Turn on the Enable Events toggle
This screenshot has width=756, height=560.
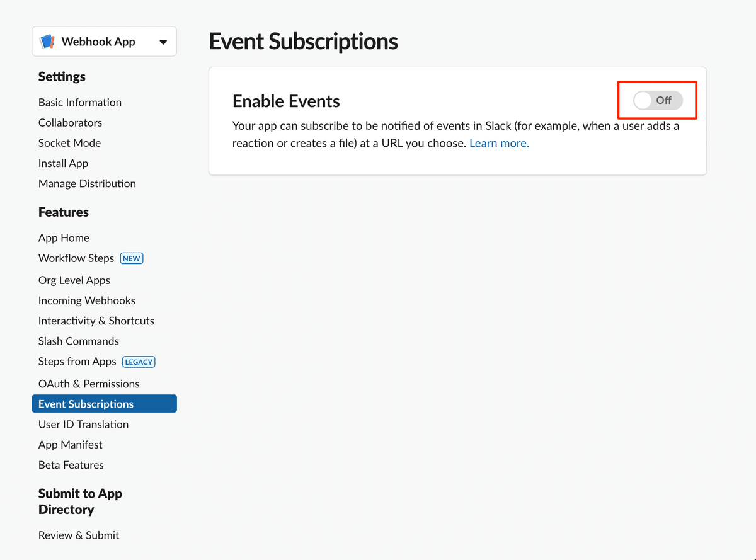pyautogui.click(x=658, y=100)
